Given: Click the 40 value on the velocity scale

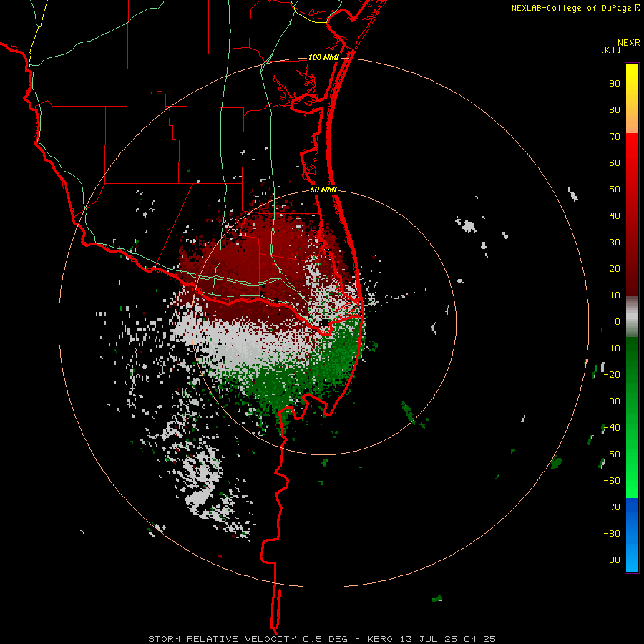Looking at the screenshot, I should pos(615,216).
